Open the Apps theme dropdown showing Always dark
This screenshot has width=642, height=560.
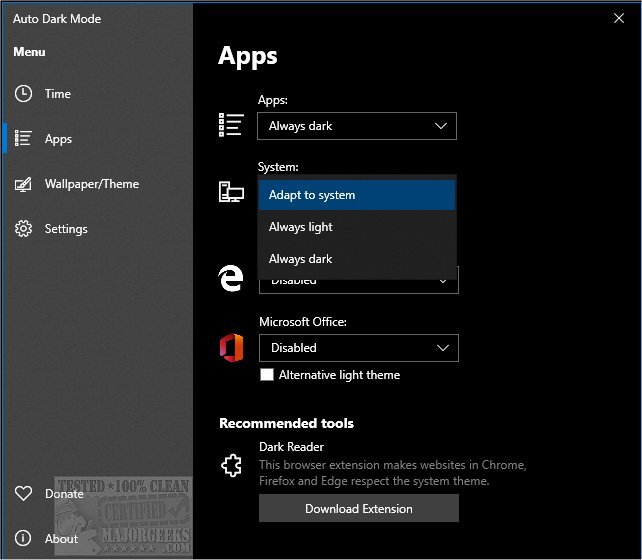(x=357, y=126)
